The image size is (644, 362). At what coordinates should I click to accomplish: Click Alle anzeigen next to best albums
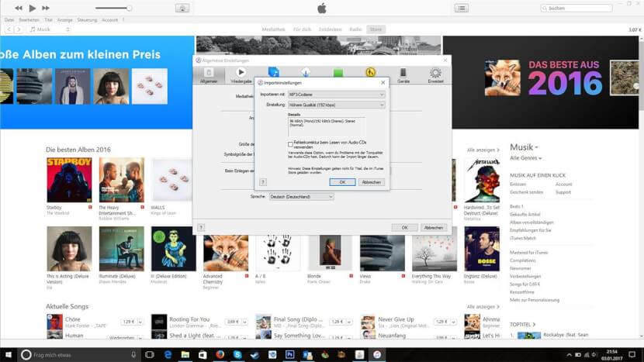click(483, 150)
